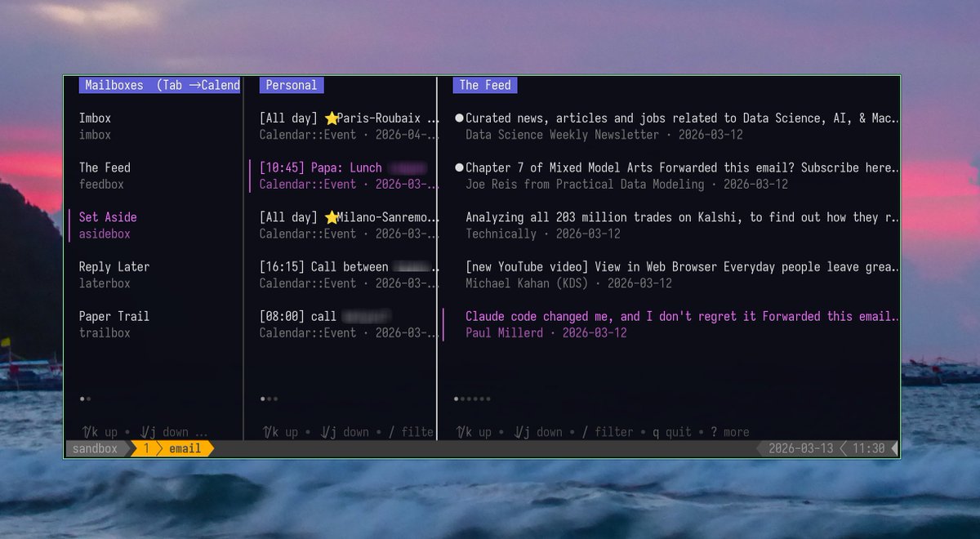Viewport: 980px width, 539px height.
Task: Click the 11:30 clock in status bar
Action: (869, 448)
